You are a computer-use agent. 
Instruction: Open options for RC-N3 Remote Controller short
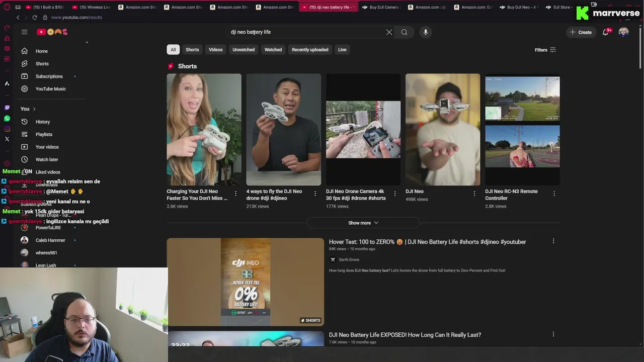[554, 194]
